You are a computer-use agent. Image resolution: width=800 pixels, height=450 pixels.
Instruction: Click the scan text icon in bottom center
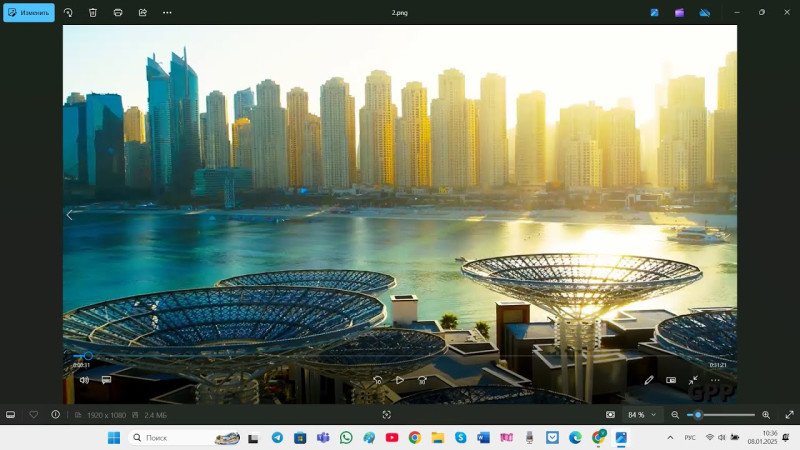coord(387,414)
